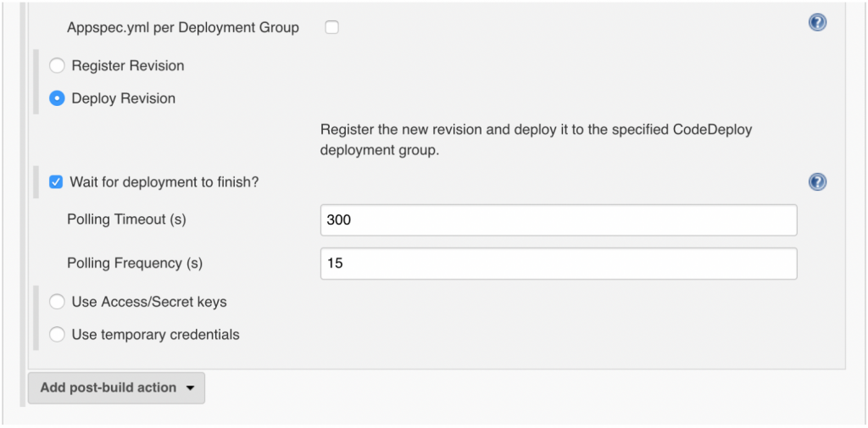Select the Deploy Revision radio button

tap(57, 98)
